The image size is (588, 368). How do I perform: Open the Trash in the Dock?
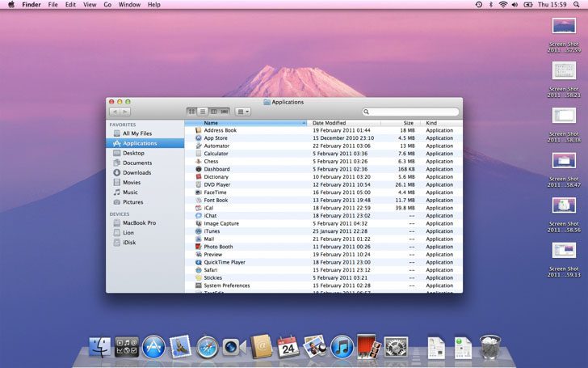pyautogui.click(x=489, y=347)
